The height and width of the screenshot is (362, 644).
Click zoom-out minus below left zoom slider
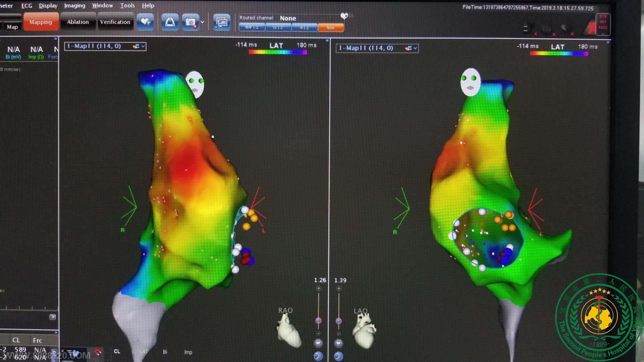coord(318,334)
